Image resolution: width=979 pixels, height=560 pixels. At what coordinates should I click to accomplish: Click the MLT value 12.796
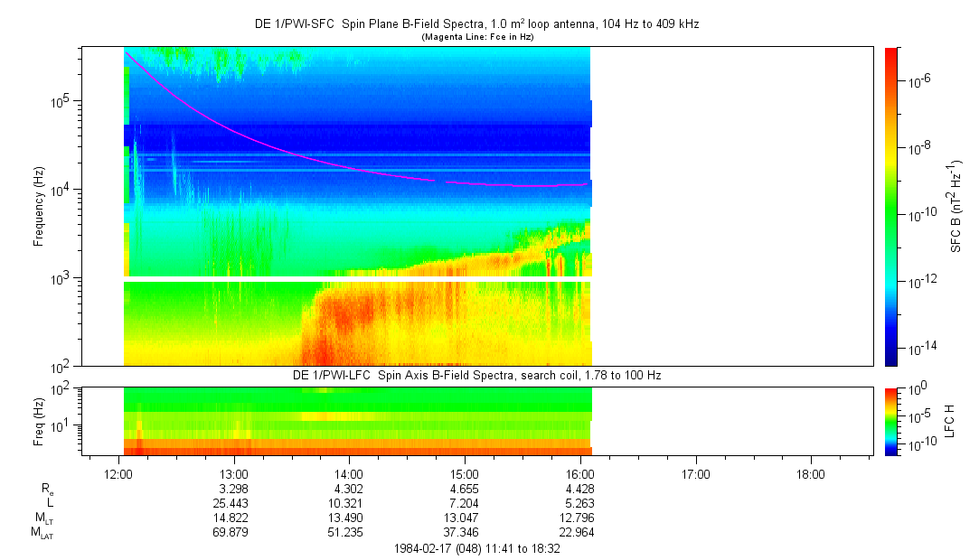click(x=578, y=518)
